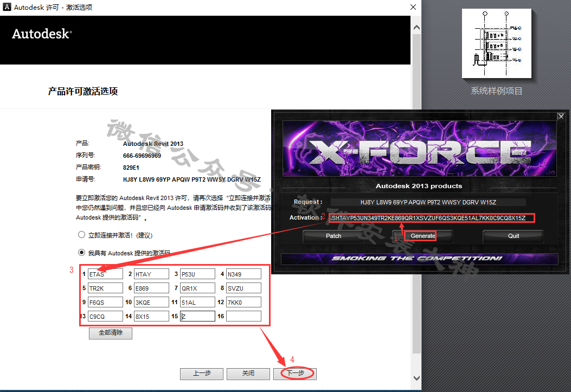
Task: Click activation code box 15 containing Z
Action: point(198,316)
